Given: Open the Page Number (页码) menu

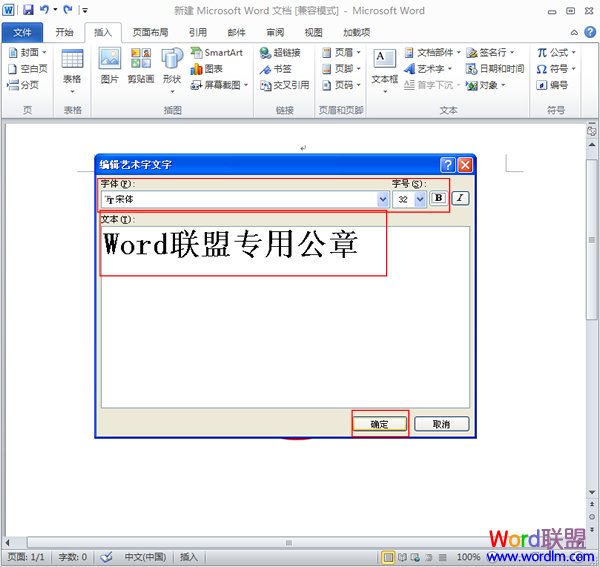Looking at the screenshot, I should point(341,85).
